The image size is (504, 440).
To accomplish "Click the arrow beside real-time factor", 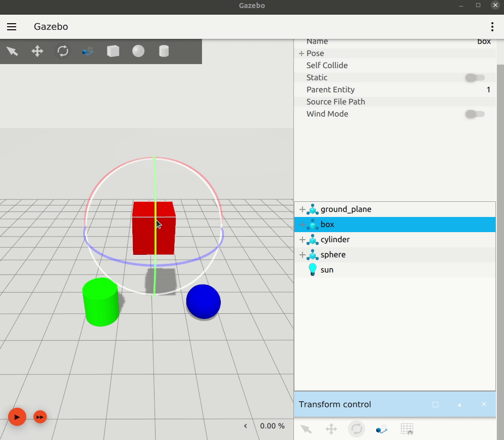I will point(245,426).
